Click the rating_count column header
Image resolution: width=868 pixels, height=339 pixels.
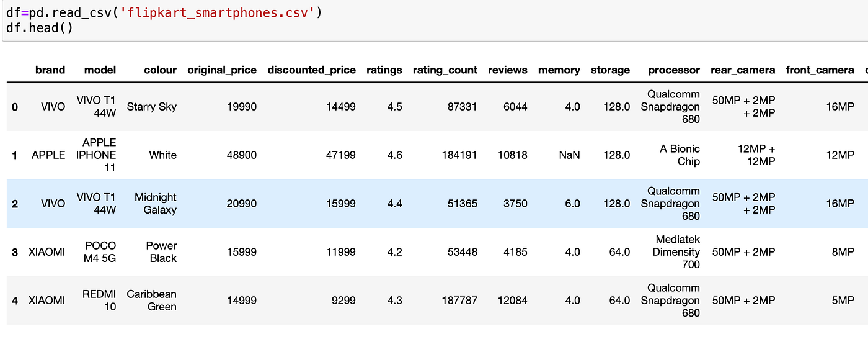(445, 70)
